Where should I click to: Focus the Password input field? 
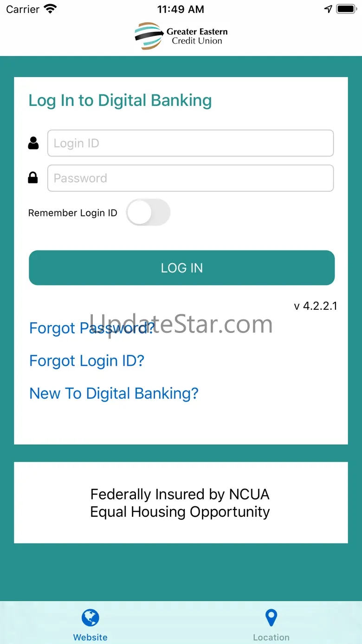point(190,178)
